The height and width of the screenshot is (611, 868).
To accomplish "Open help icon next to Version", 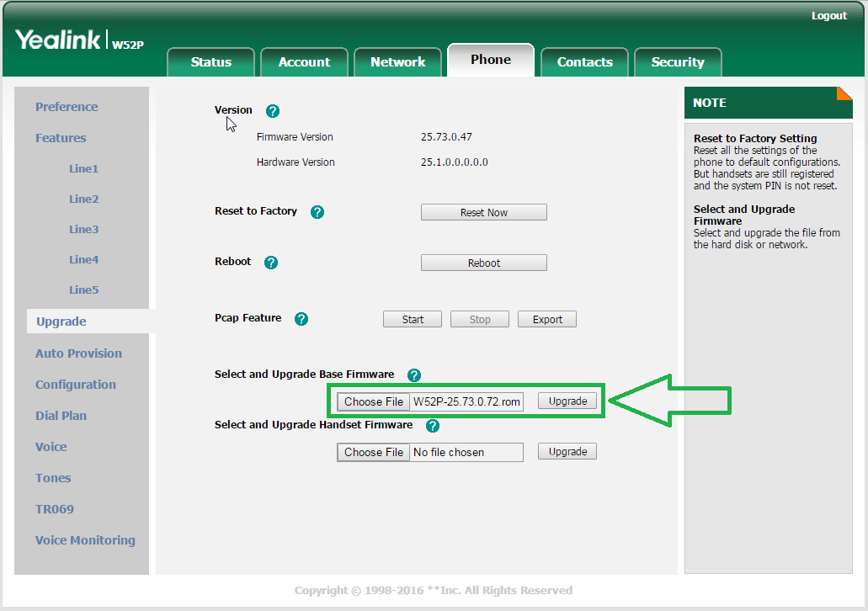I will (x=273, y=111).
